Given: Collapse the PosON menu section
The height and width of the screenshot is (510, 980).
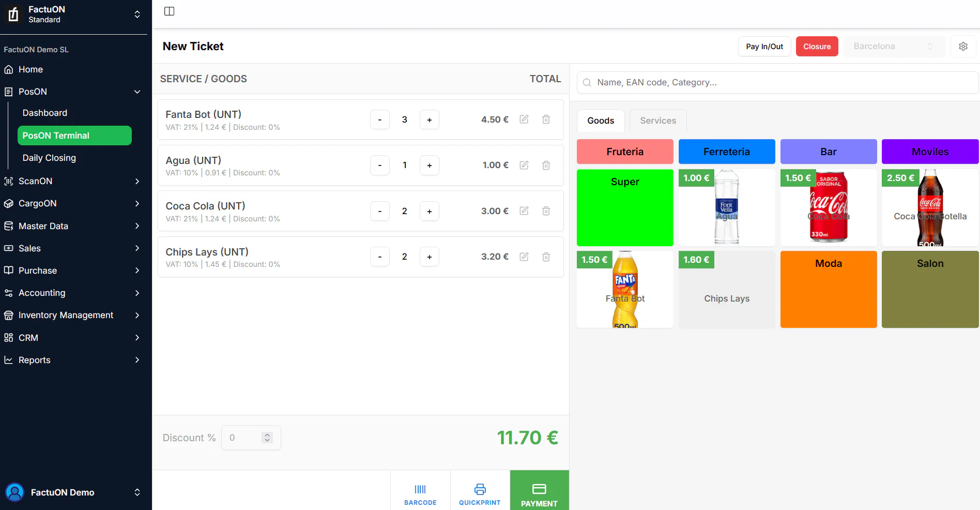Looking at the screenshot, I should (x=137, y=92).
